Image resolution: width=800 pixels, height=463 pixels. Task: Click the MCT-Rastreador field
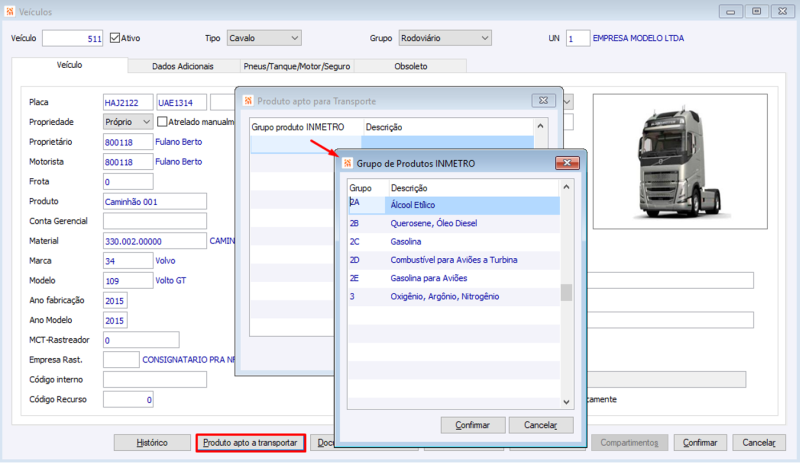(141, 340)
